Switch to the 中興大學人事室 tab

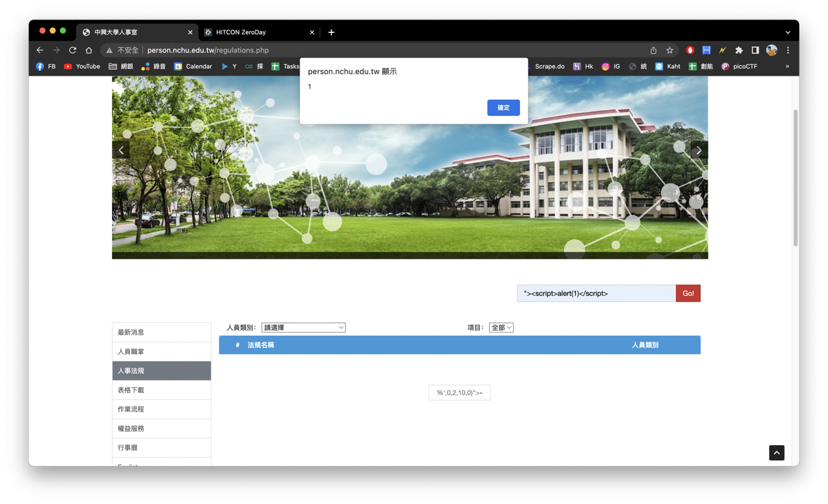tap(136, 32)
